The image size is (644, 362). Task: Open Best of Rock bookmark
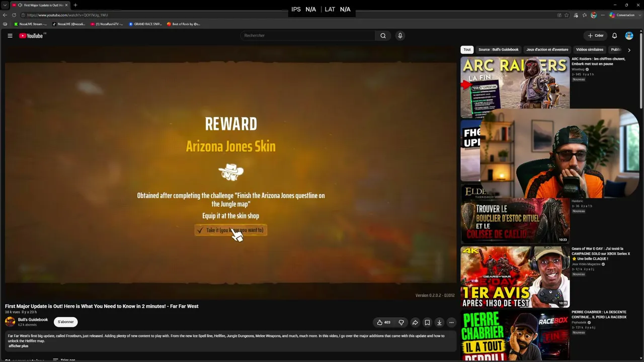(x=184, y=24)
